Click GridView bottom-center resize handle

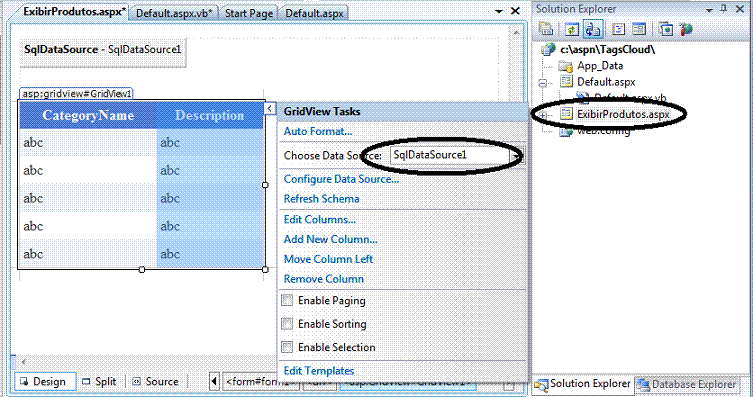click(142, 269)
